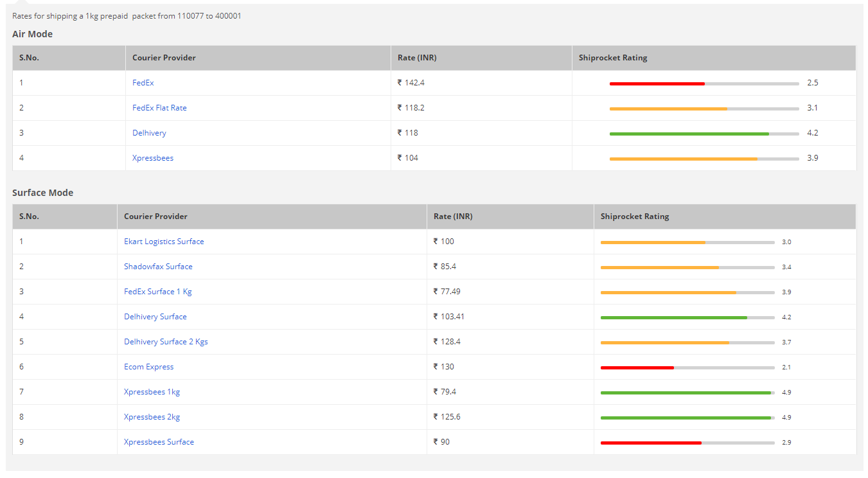The width and height of the screenshot is (868, 478).
Task: Open FedEx Surface 1 Kg link
Action: [158, 292]
